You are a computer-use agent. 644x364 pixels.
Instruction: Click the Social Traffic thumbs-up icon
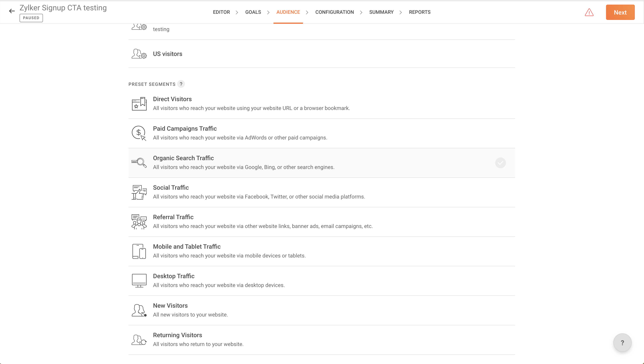pyautogui.click(x=139, y=192)
